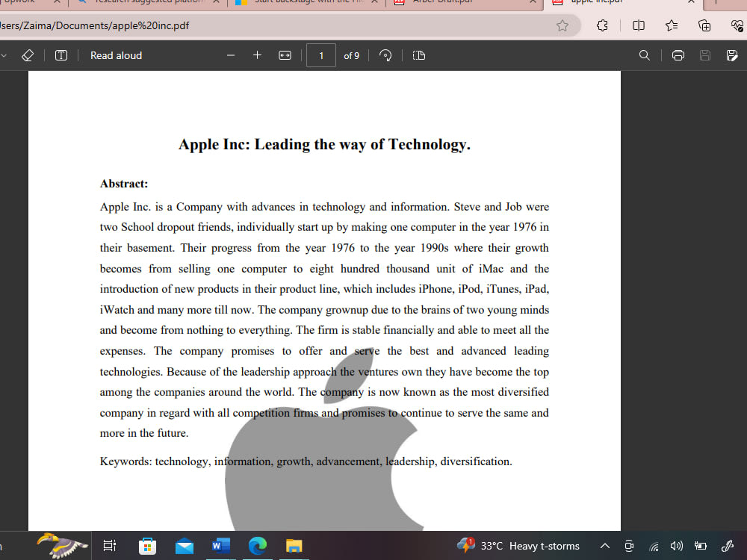Click the disabled Save icon
This screenshot has height=560, width=747.
coord(705,56)
